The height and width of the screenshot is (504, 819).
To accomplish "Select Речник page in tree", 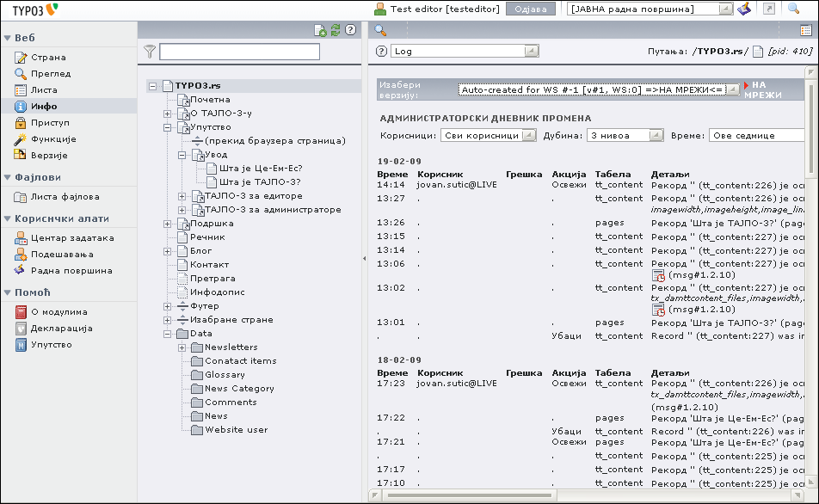I will (207, 237).
